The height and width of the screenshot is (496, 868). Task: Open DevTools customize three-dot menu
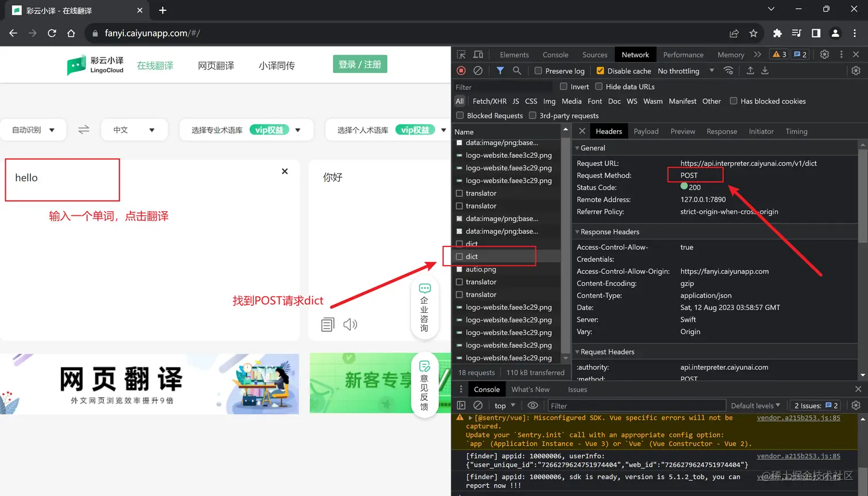842,55
